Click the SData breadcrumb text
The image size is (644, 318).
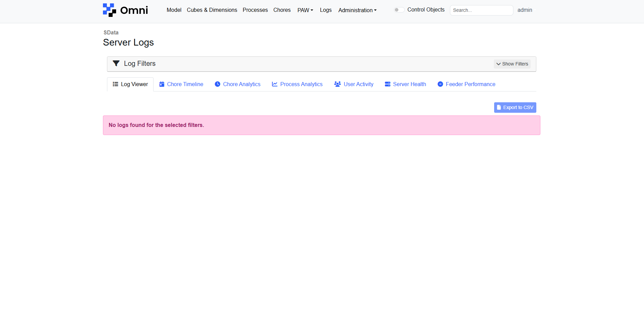[x=111, y=32]
